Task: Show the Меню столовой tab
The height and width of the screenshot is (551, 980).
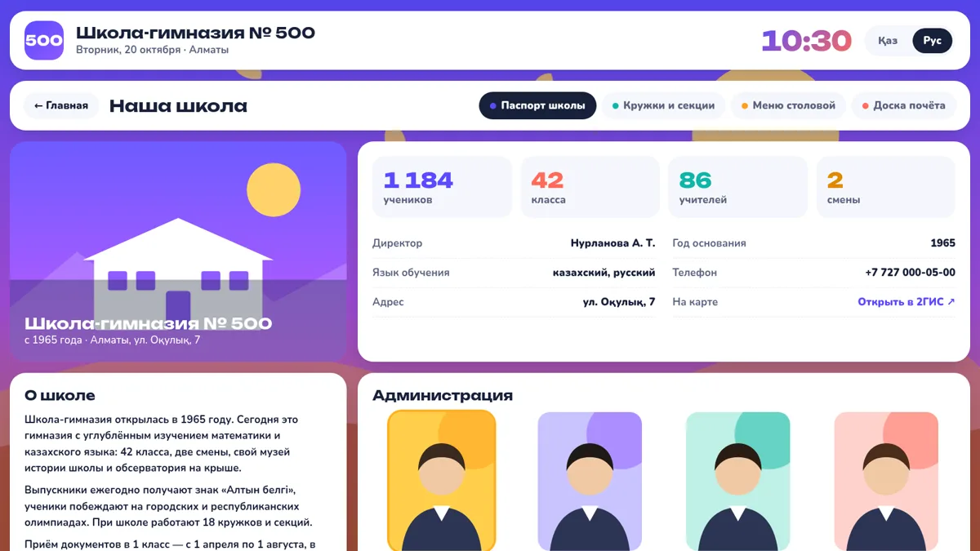Action: pyautogui.click(x=788, y=105)
